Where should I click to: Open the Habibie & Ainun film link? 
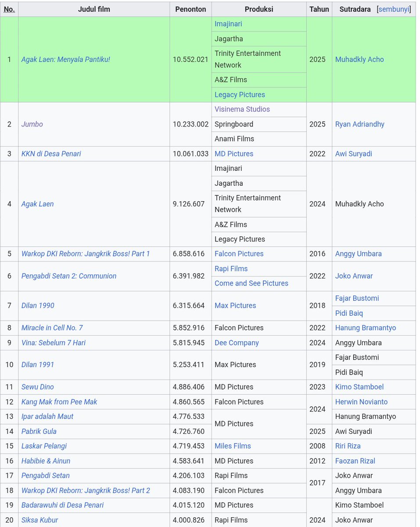pos(46,461)
